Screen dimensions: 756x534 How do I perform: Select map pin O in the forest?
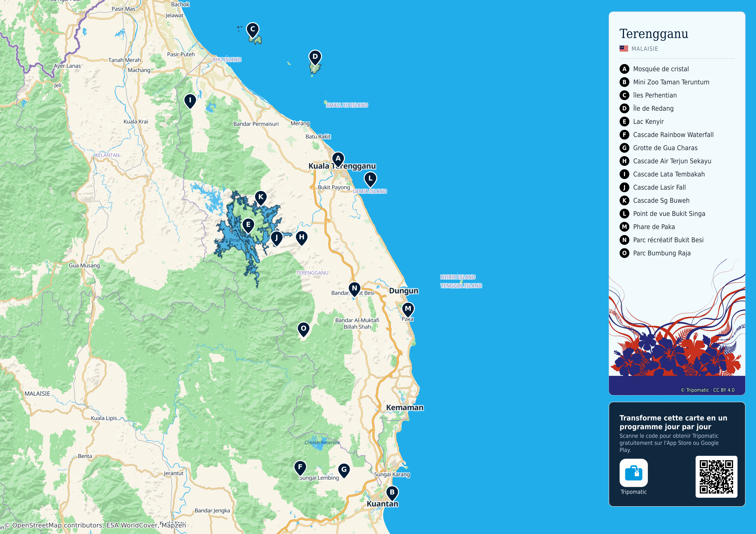pos(303,329)
